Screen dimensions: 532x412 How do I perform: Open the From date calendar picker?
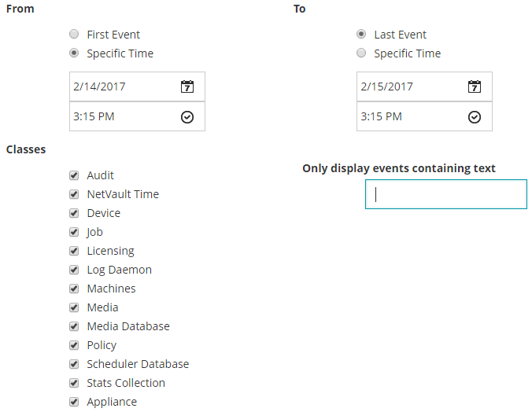[187, 86]
